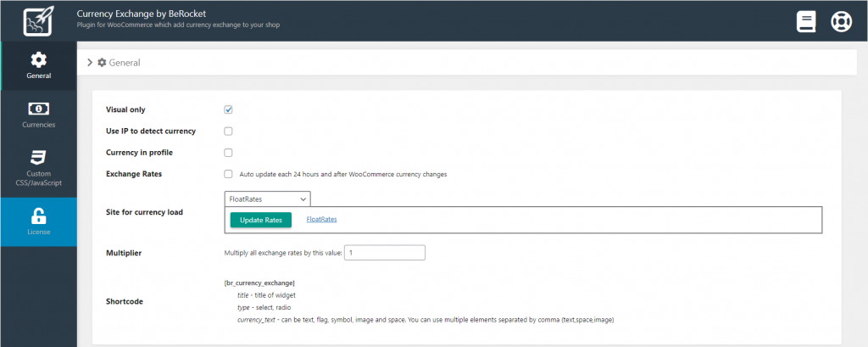Click the Multiplier value input field
868x347 pixels.
coord(385,253)
